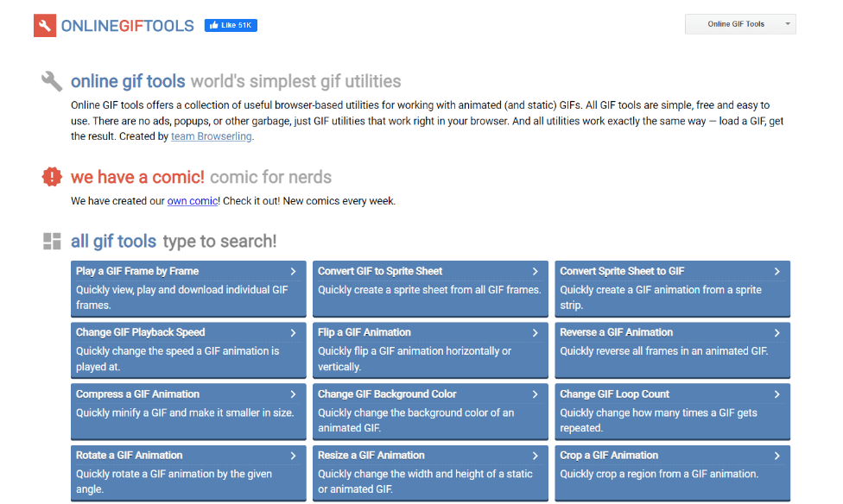Click arrow on Flip a GIF Animation
This screenshot has height=504, width=843.
535,332
